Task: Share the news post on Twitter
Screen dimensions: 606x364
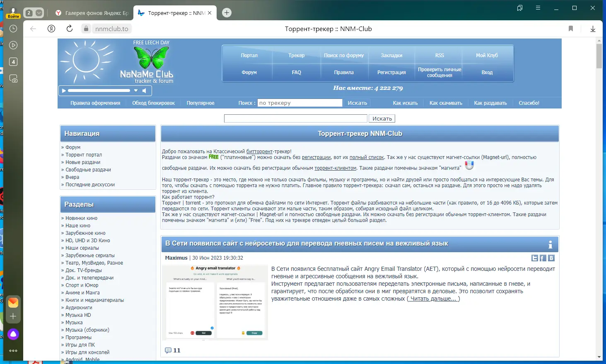Action: click(535, 258)
